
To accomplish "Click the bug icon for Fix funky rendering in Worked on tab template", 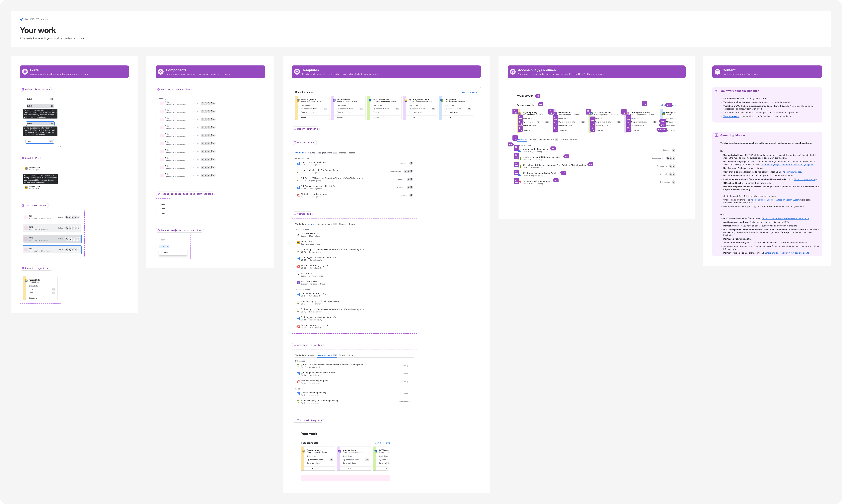I will click(x=298, y=195).
